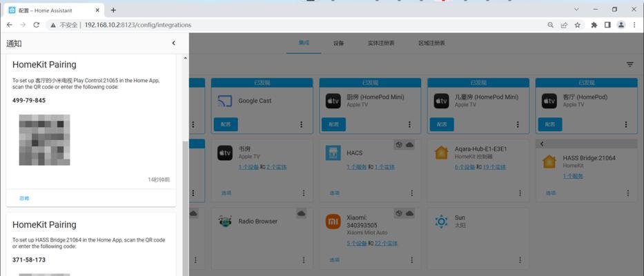
Task: Go back with the browser back arrow
Action: (10, 25)
